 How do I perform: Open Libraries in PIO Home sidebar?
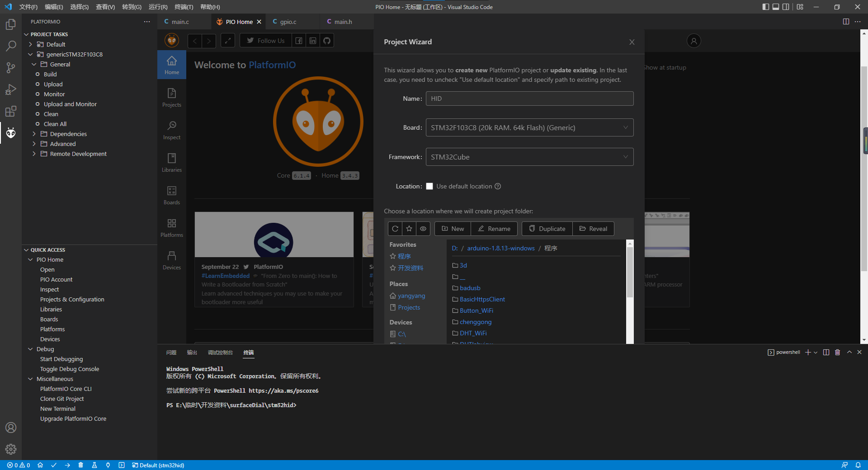[172, 163]
